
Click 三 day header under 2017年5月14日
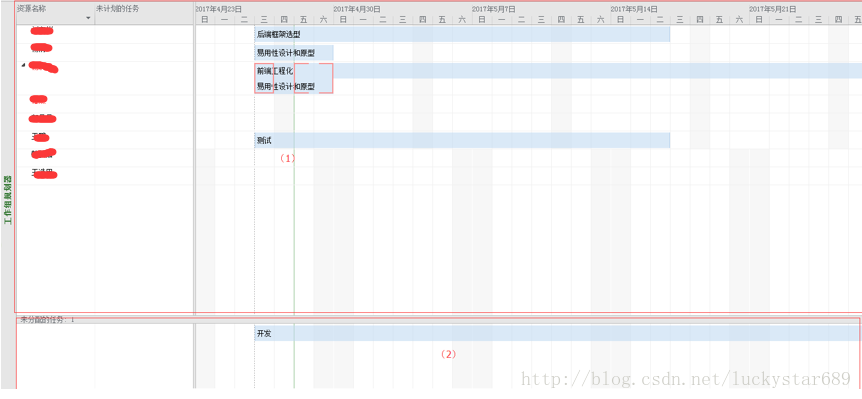(680, 19)
